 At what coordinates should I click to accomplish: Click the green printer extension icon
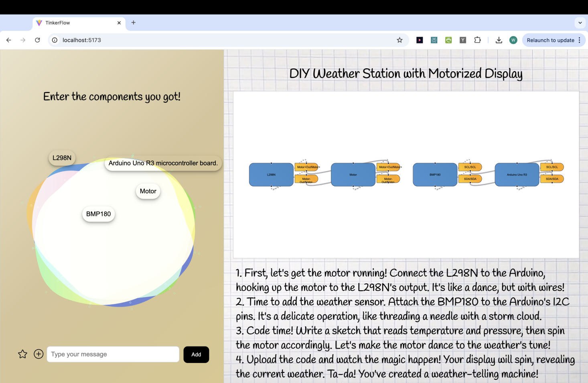tap(448, 40)
